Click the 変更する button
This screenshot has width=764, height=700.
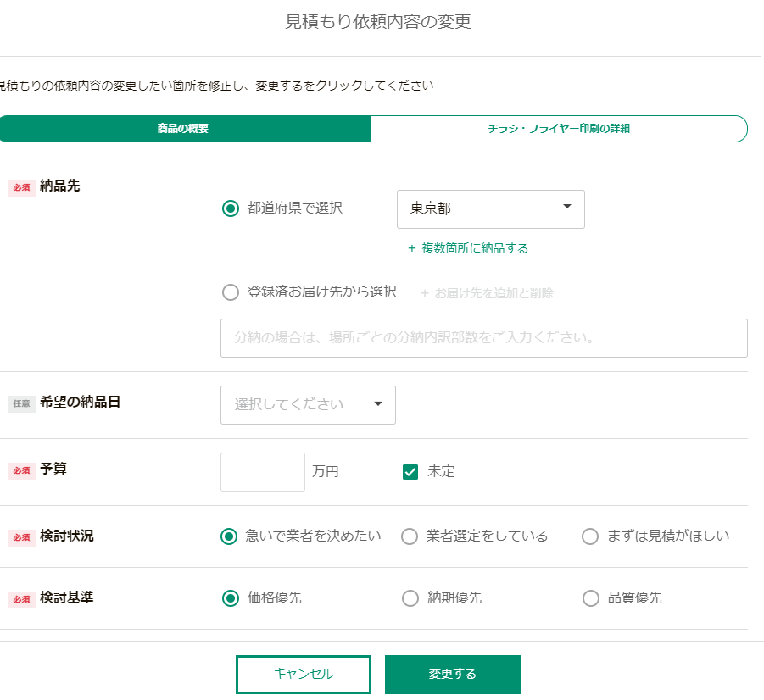(x=453, y=675)
